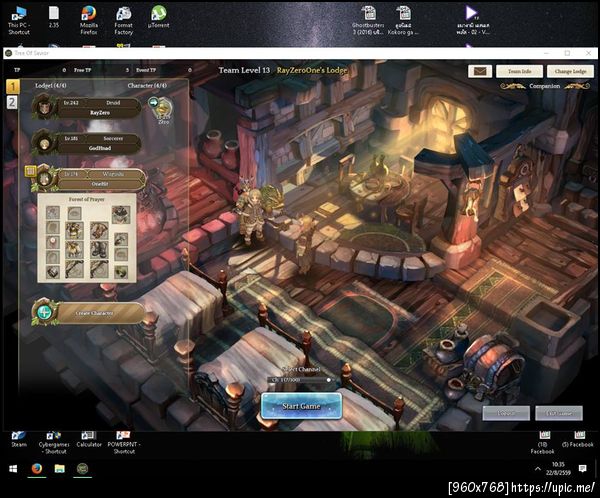This screenshot has width=600, height=498.
Task: Click Firefox in the taskbar
Action: click(37, 469)
